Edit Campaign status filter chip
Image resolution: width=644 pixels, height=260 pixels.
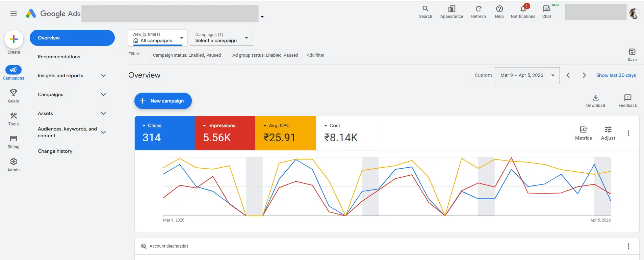pyautogui.click(x=187, y=55)
